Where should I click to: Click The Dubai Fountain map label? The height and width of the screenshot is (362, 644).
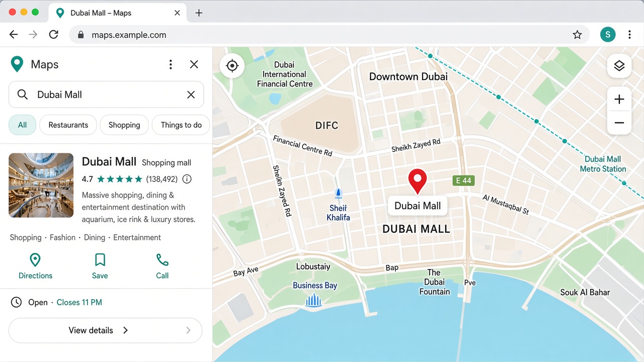click(x=434, y=282)
